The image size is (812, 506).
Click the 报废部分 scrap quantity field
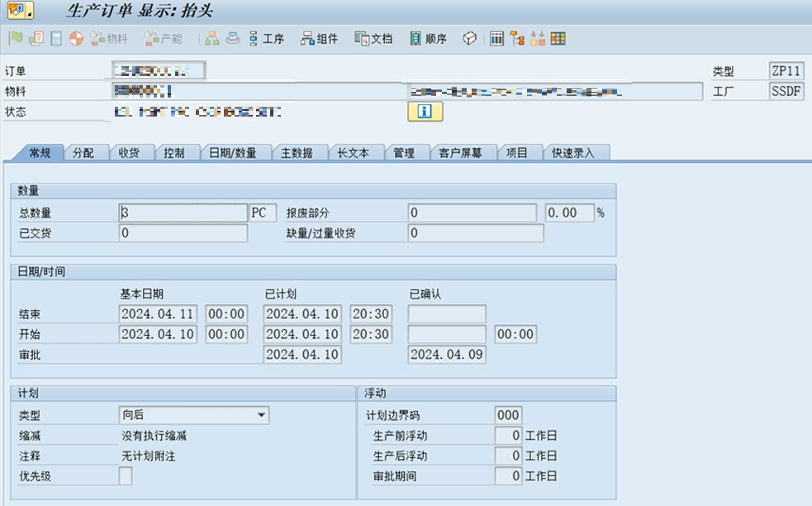click(x=472, y=213)
